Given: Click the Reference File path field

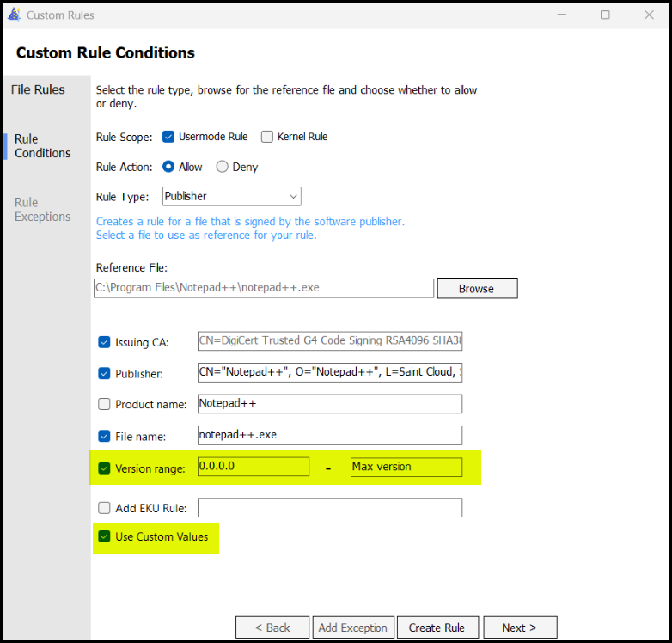Looking at the screenshot, I should coord(264,288).
